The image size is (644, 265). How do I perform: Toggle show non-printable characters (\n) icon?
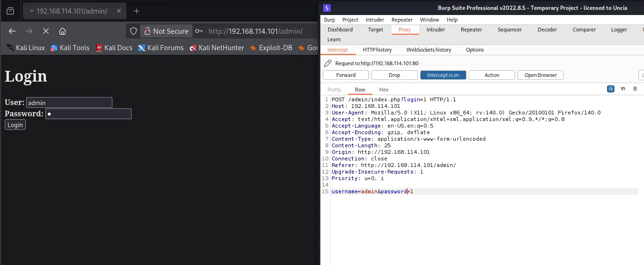[623, 89]
